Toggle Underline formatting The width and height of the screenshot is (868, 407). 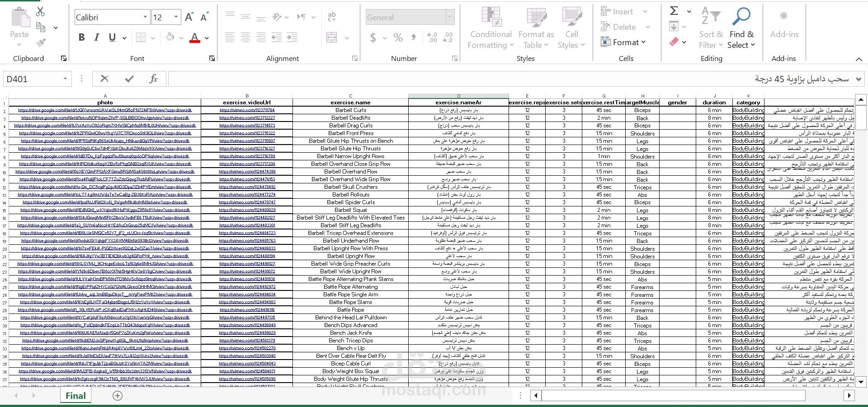(x=112, y=37)
